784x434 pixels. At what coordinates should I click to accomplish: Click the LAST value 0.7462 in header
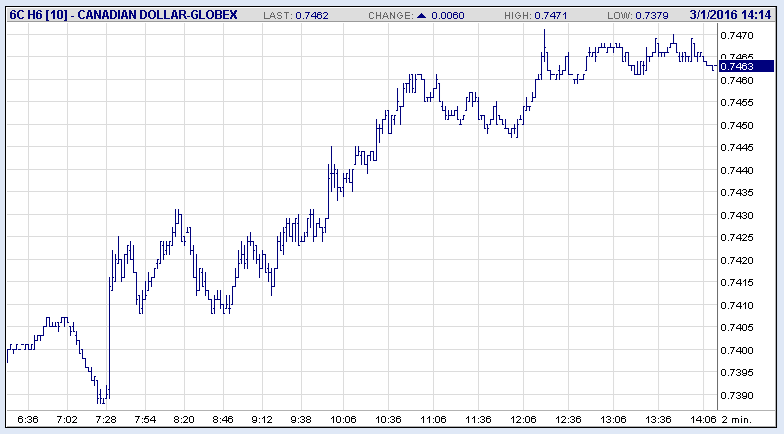314,17
